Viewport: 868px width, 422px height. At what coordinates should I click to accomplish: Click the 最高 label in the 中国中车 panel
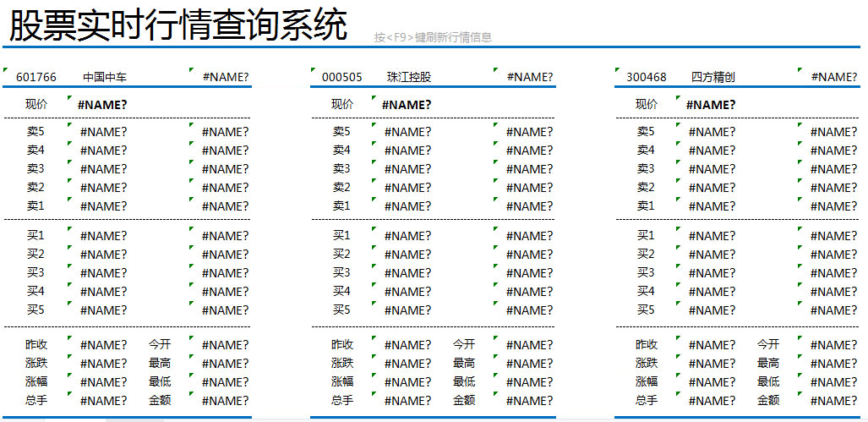(160, 363)
